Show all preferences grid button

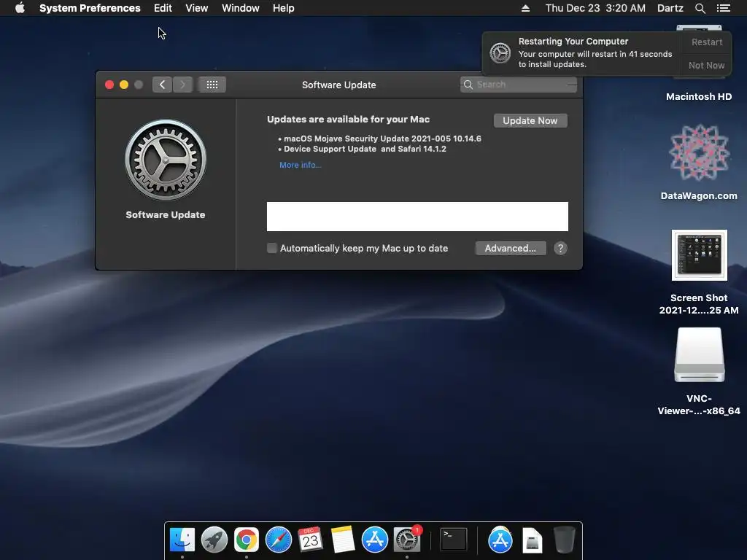click(x=212, y=85)
